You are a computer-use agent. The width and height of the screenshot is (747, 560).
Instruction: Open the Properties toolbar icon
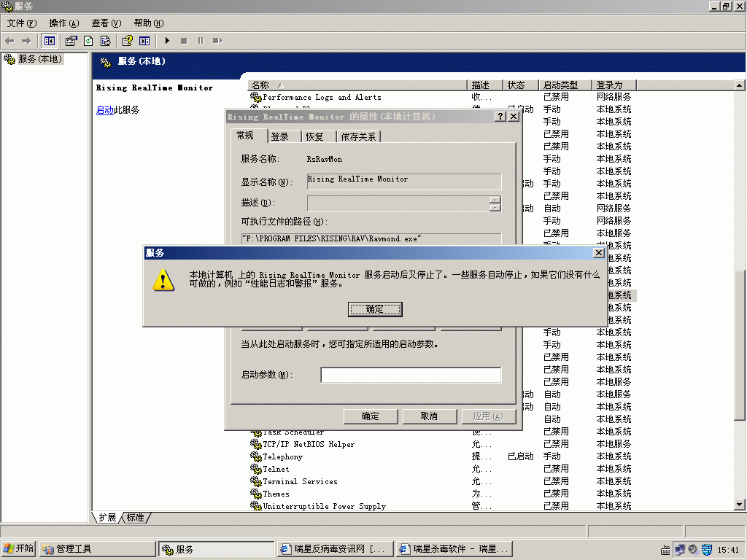(71, 41)
